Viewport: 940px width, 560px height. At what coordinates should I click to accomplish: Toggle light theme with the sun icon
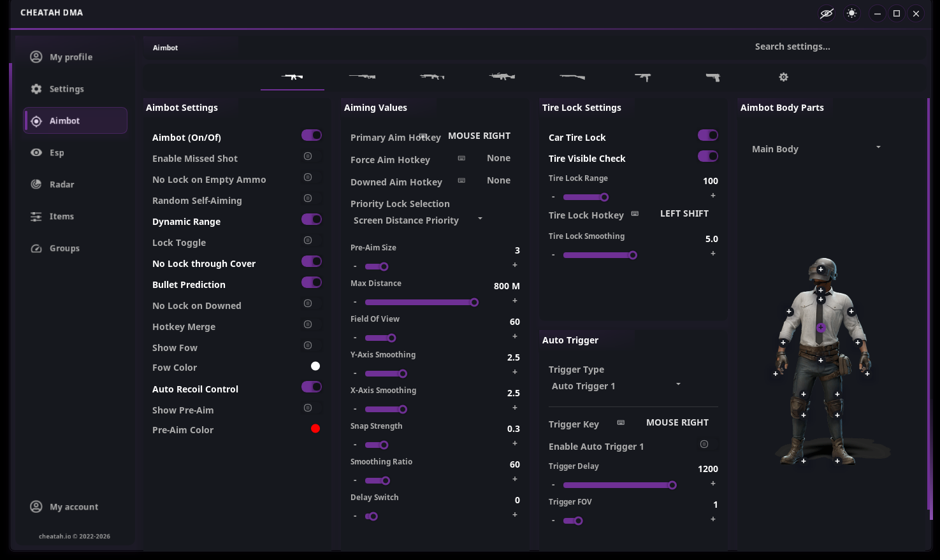852,13
